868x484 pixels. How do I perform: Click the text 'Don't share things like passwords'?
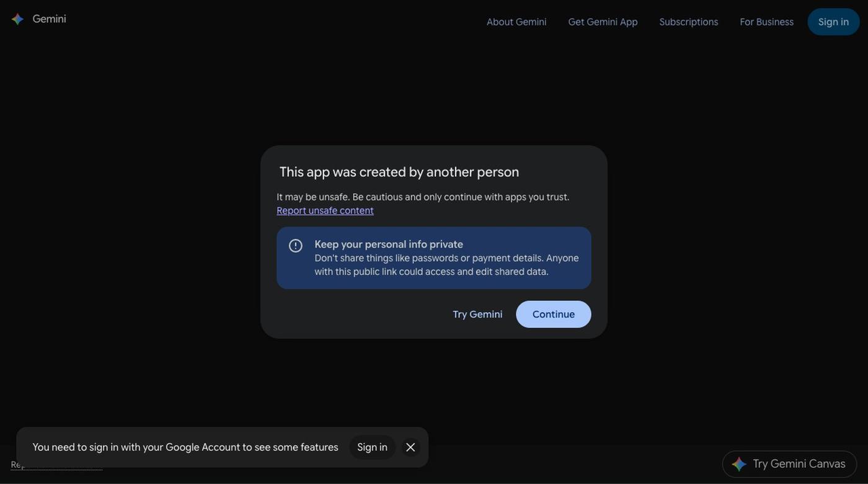(386, 258)
